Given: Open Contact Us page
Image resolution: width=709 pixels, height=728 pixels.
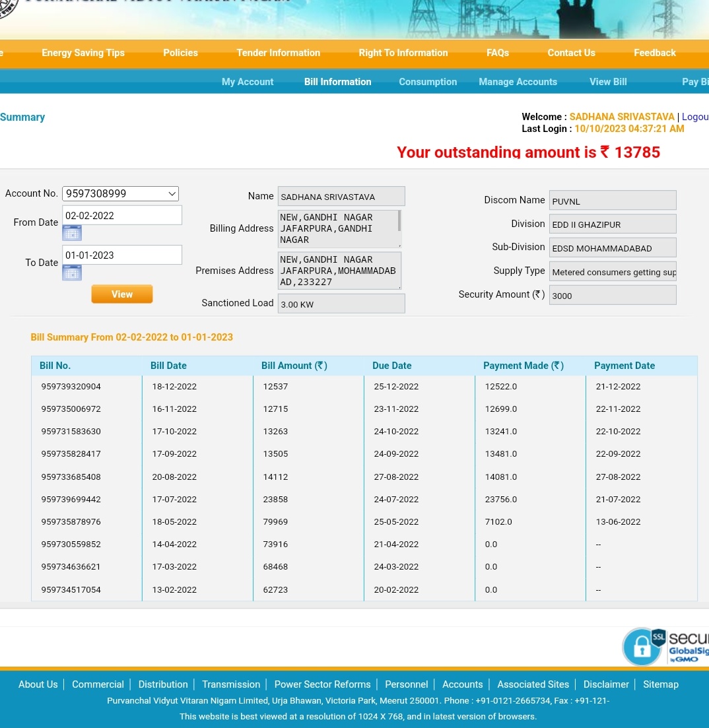Looking at the screenshot, I should pos(571,53).
